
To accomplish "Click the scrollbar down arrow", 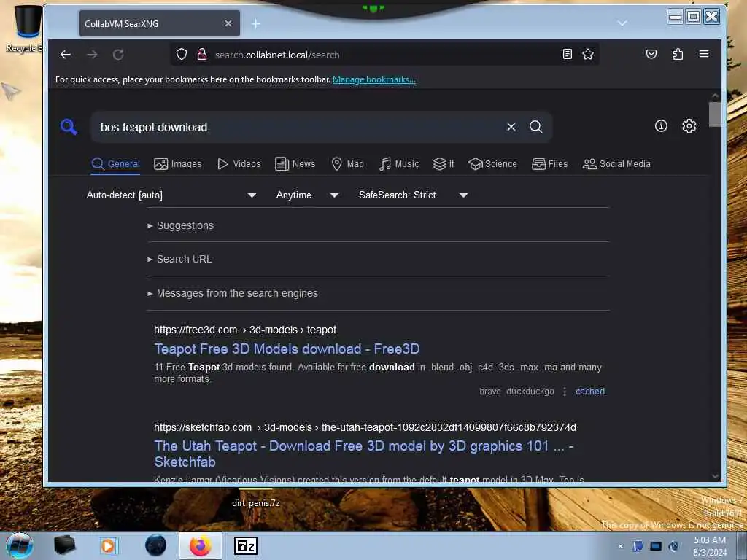I will [715, 476].
